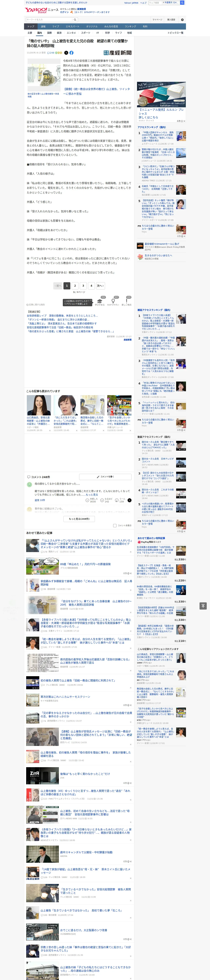Open the エキスパート tab
210x980 pixels.
pyautogui.click(x=72, y=27)
